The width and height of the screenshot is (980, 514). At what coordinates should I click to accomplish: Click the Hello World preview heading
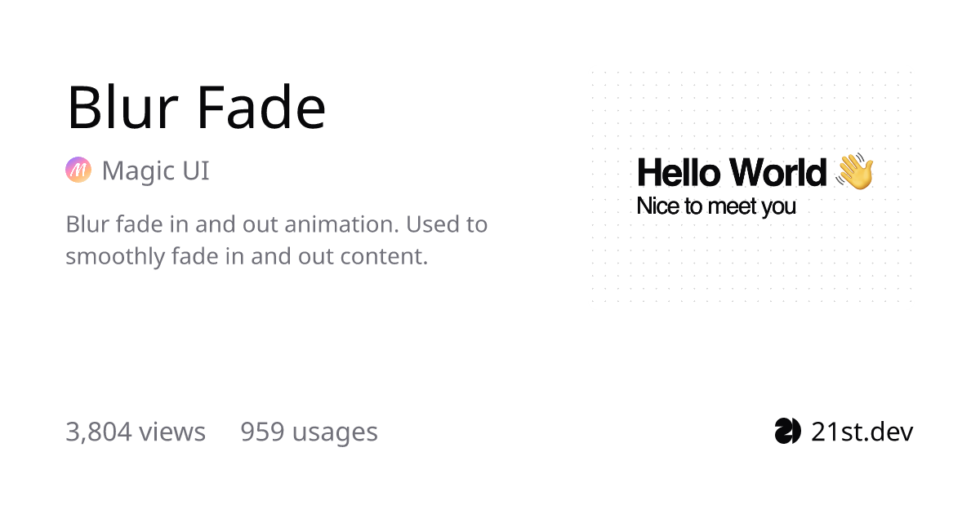[732, 173]
